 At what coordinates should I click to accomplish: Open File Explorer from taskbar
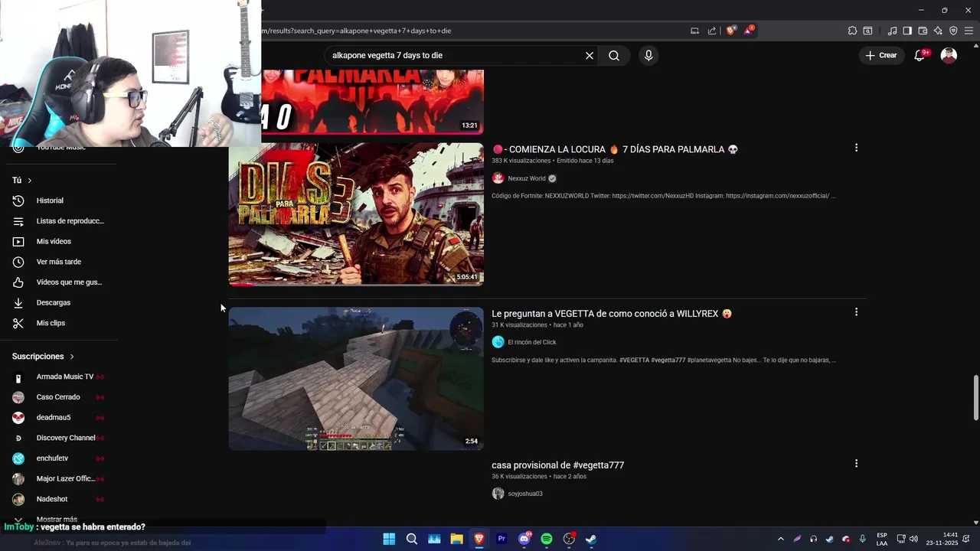tap(456, 539)
